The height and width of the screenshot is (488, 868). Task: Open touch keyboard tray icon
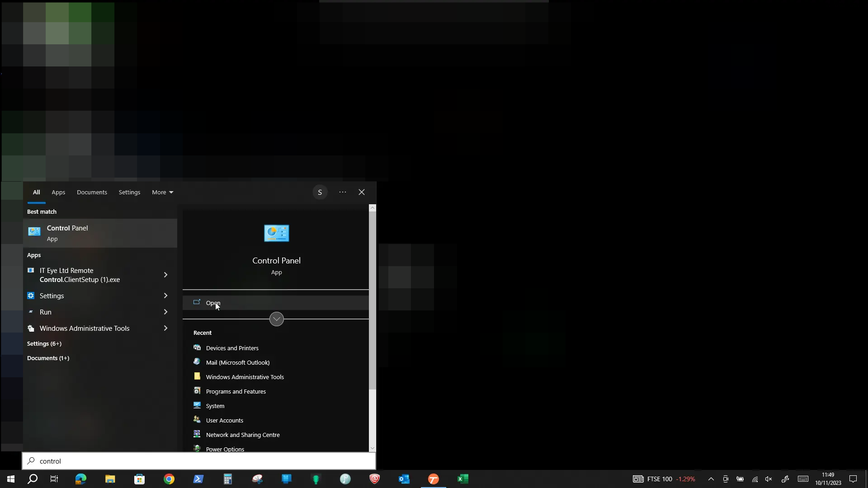click(803, 479)
